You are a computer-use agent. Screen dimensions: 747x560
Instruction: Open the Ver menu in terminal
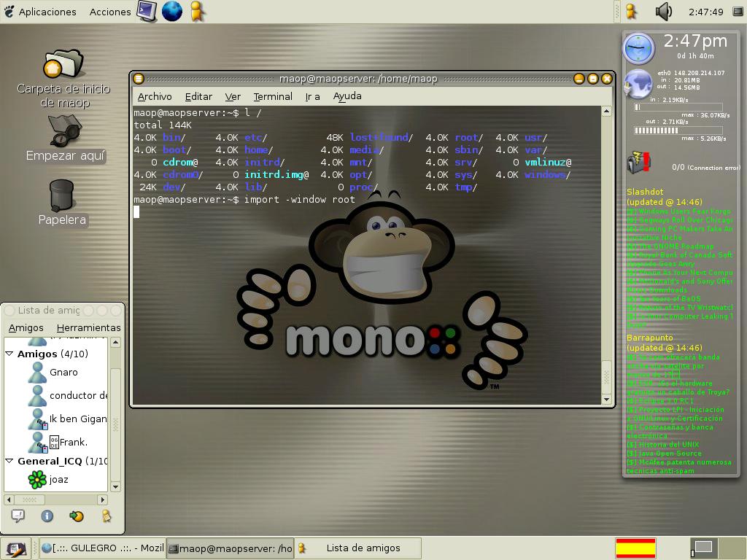click(233, 97)
